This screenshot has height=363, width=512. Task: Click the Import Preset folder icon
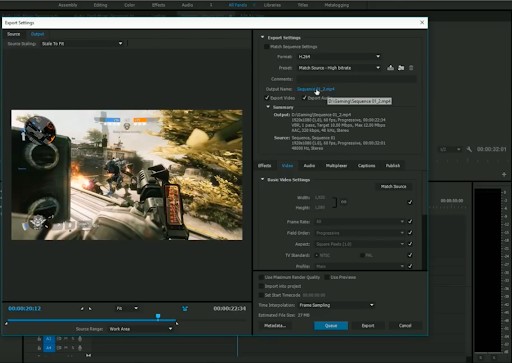pyautogui.click(x=401, y=68)
